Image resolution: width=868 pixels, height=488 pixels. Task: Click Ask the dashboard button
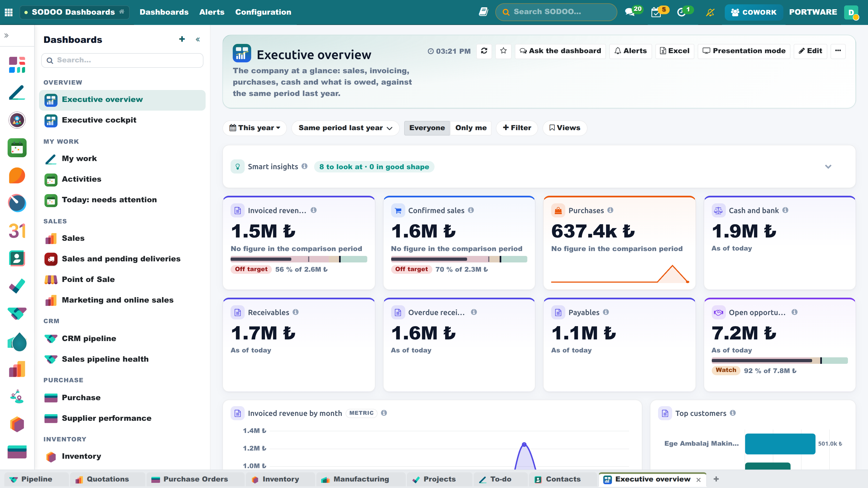point(560,51)
